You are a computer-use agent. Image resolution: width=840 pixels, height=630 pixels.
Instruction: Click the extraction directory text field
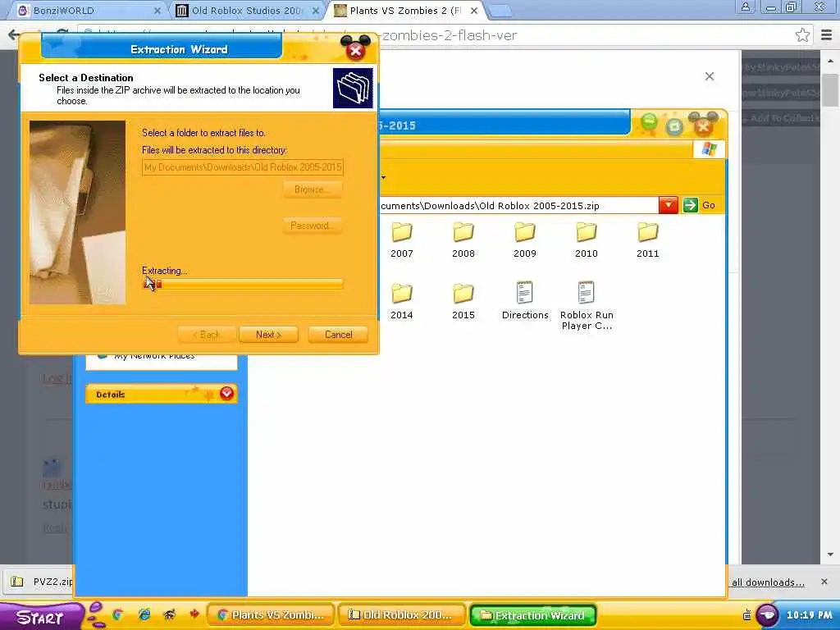(243, 167)
